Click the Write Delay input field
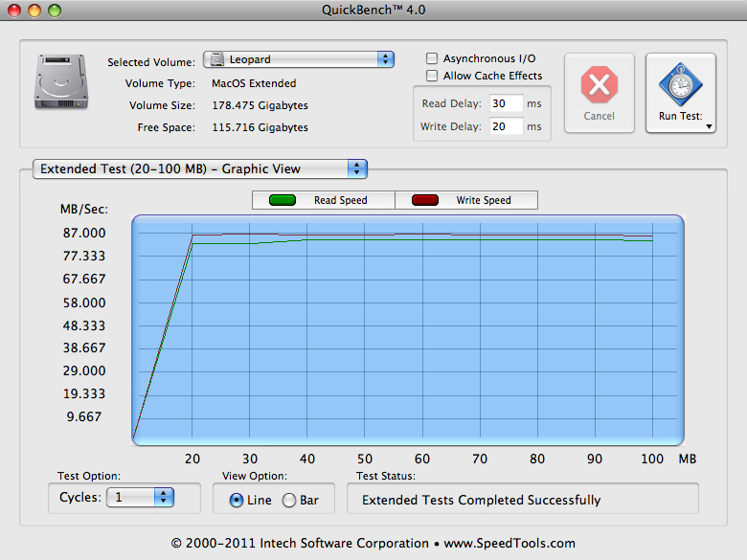 [x=506, y=126]
